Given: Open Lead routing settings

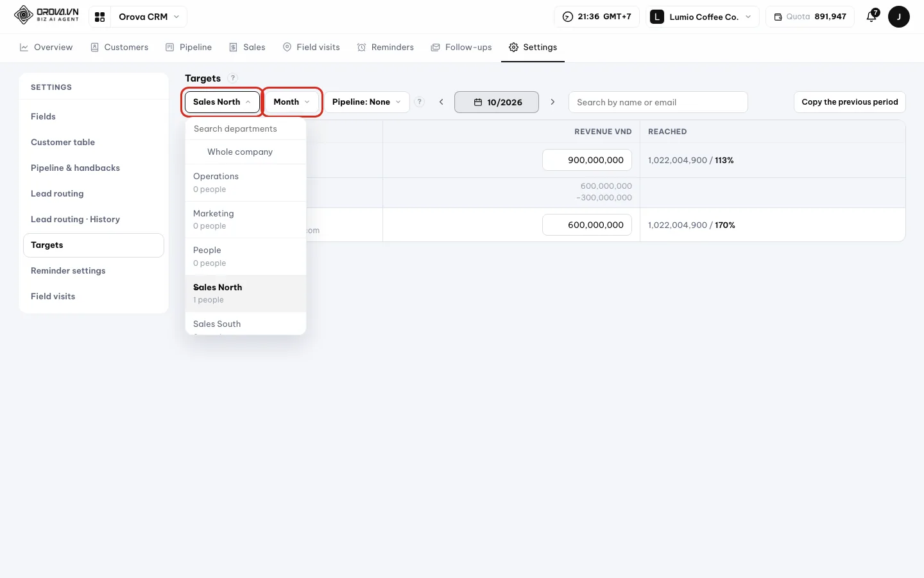Looking at the screenshot, I should tap(94, 194).
